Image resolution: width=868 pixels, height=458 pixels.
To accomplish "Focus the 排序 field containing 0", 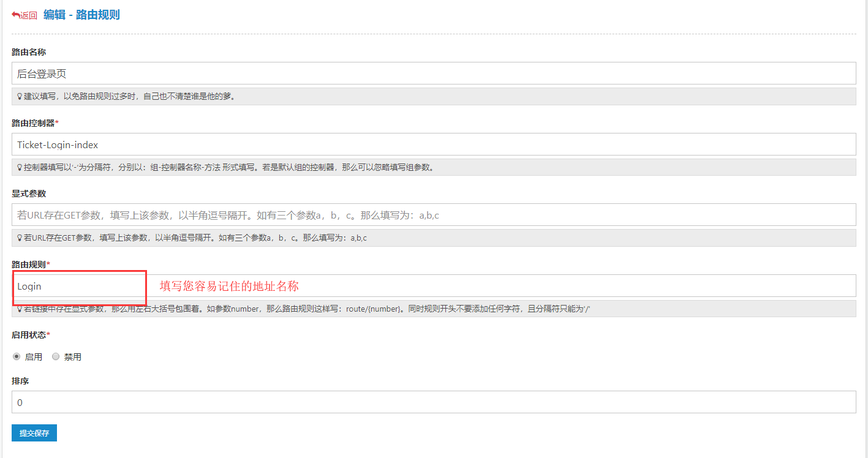I will 434,402.
